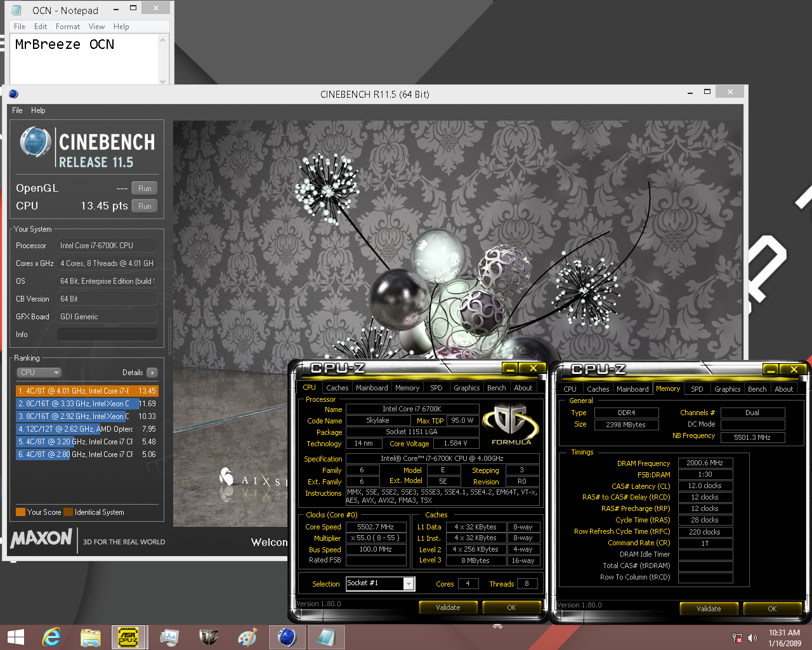The image size is (812, 650).
Task: Open Cinebench File menu
Action: click(17, 110)
